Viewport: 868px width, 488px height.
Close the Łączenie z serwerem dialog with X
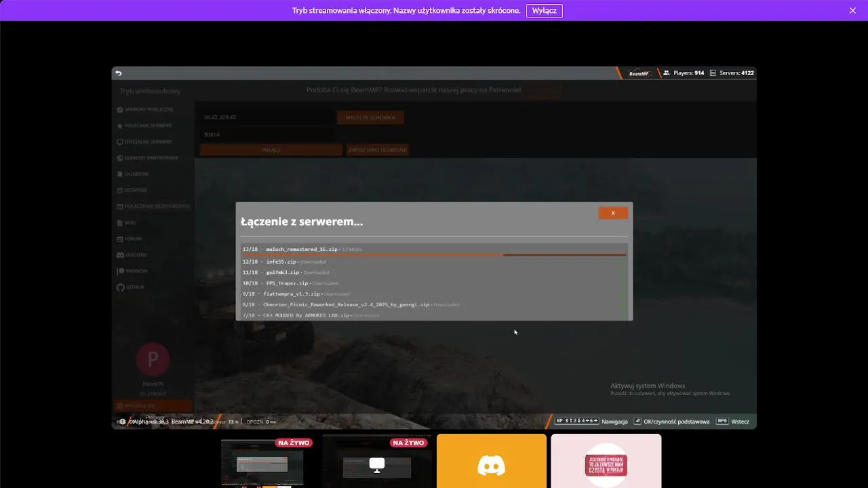coord(613,213)
